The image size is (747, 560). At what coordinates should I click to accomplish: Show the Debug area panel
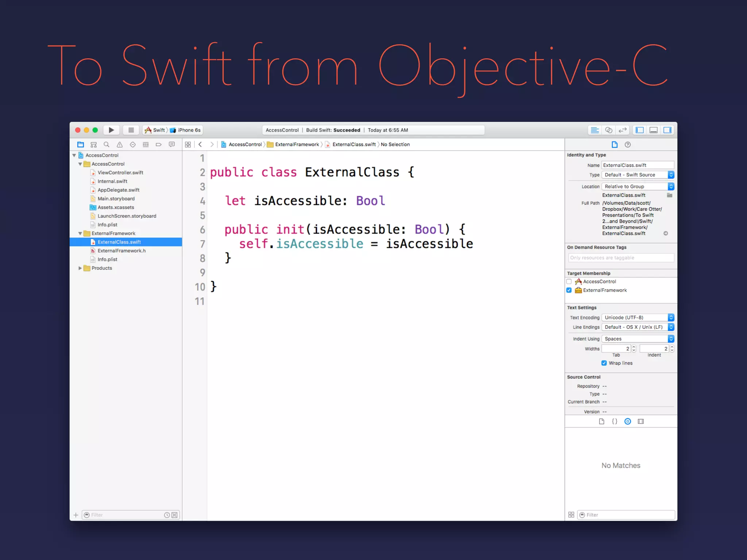click(x=653, y=130)
